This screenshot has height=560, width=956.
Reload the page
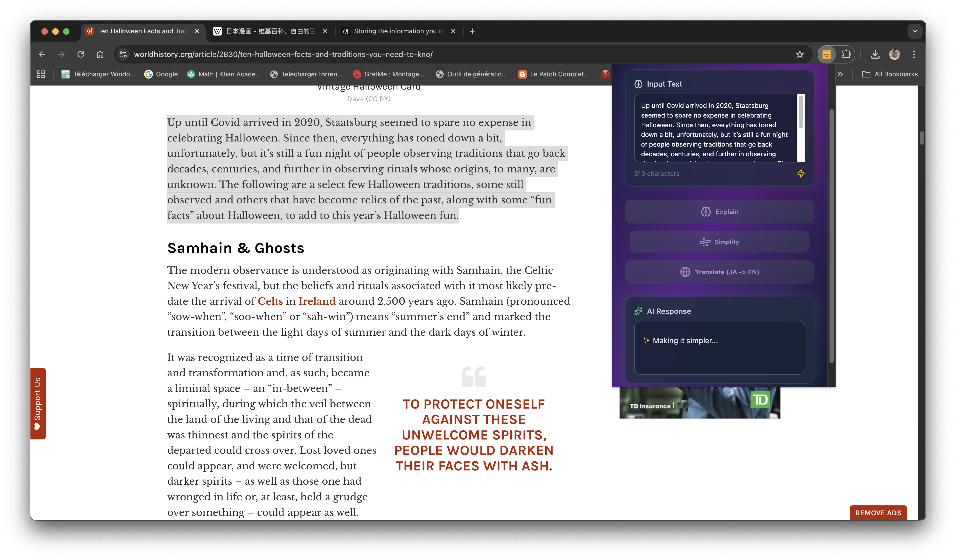[80, 54]
